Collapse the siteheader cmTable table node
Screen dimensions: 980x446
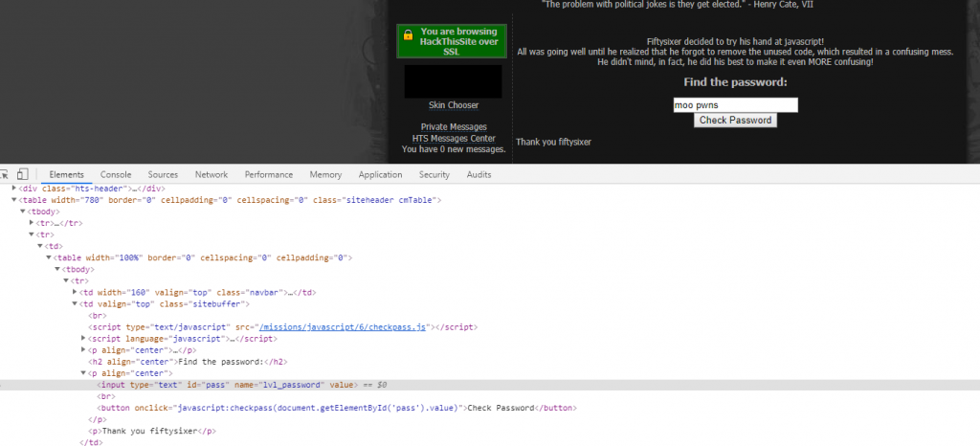pos(14,200)
